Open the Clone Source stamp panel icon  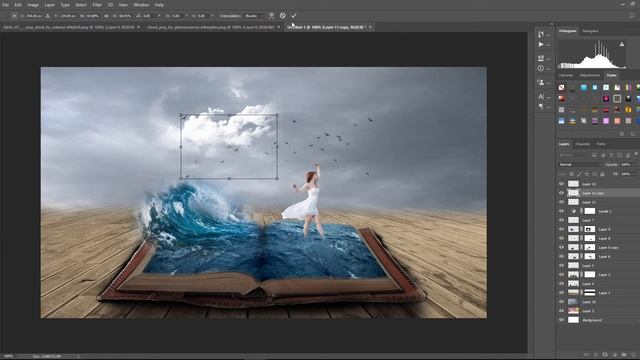click(x=541, y=82)
